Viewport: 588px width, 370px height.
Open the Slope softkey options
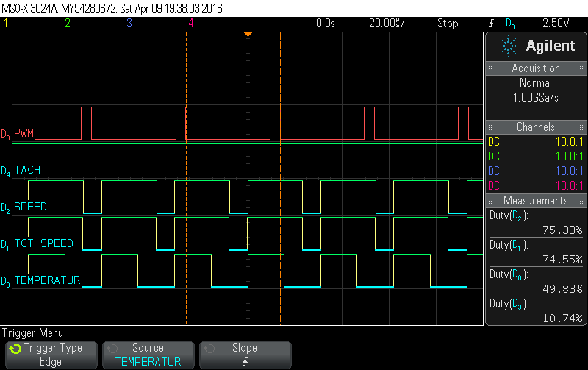[245, 355]
